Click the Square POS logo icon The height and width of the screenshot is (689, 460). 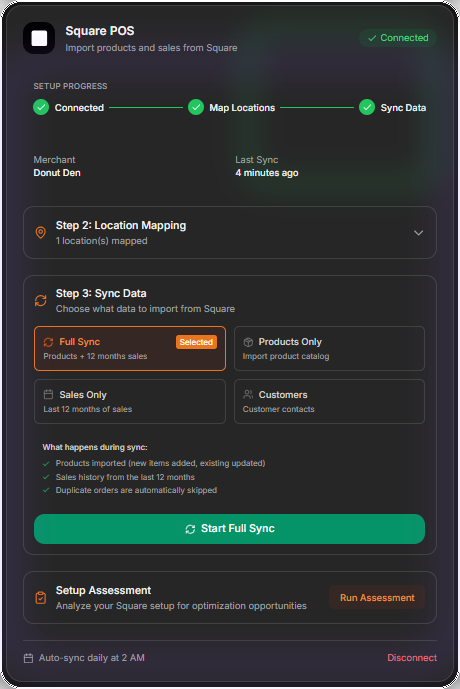click(39, 38)
